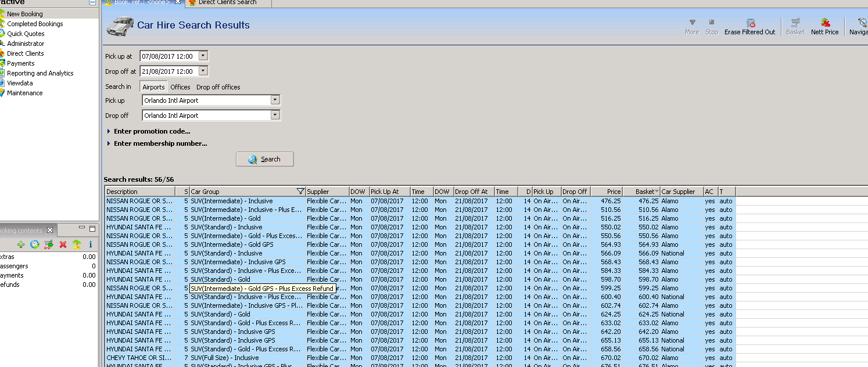Switch to the Direct Clients Search tab
Screen dimensions: 868x367
(x=228, y=3)
